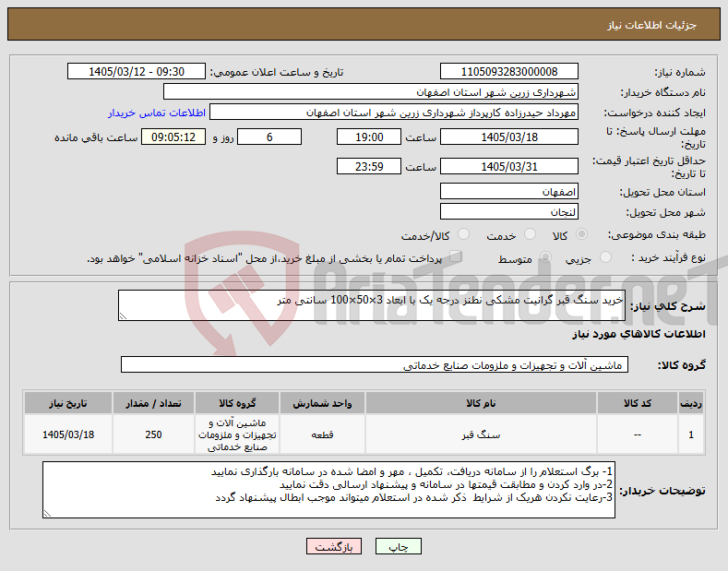Image resolution: width=728 pixels, height=571 pixels.
Task: Click the کد کالا column header
Action: pyautogui.click(x=637, y=403)
